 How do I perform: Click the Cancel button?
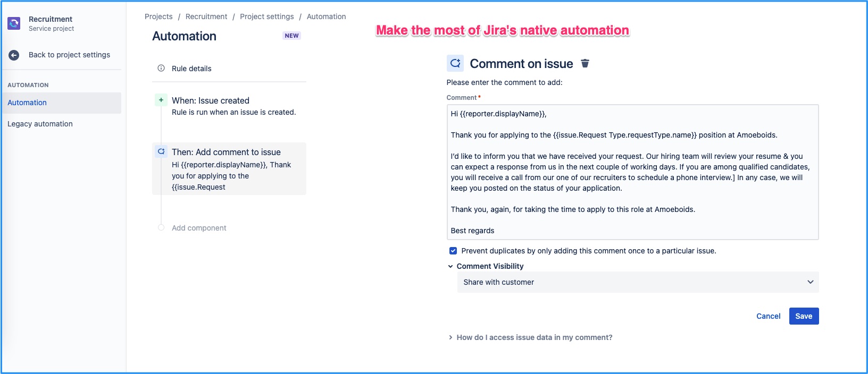point(769,316)
